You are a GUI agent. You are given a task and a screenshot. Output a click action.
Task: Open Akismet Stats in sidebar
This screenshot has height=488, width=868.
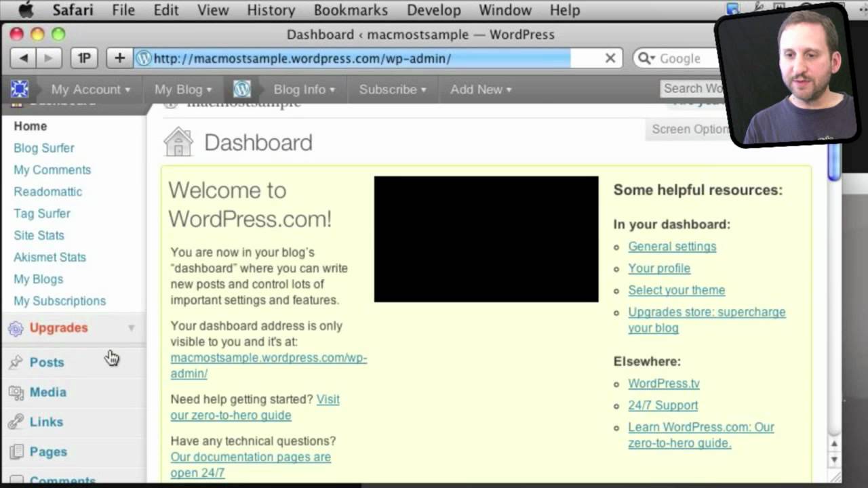[x=50, y=257]
